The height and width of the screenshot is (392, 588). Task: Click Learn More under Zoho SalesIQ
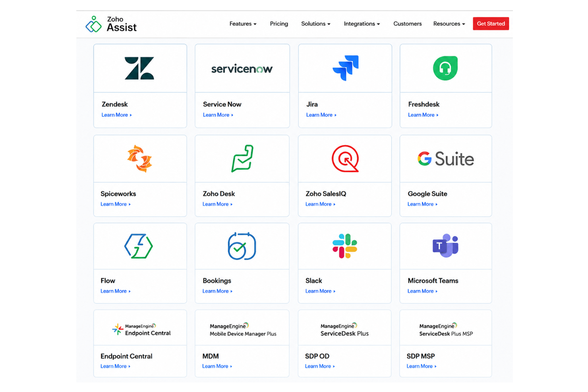click(x=320, y=204)
